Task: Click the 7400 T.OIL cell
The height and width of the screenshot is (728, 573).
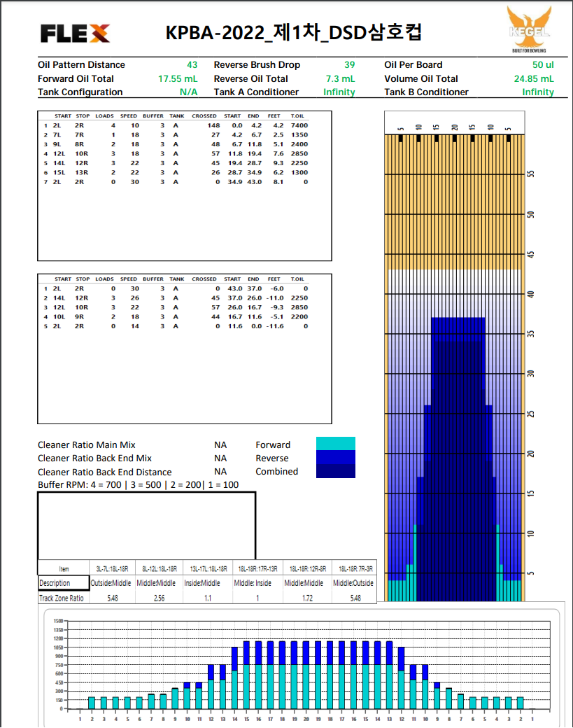Action: pyautogui.click(x=299, y=125)
